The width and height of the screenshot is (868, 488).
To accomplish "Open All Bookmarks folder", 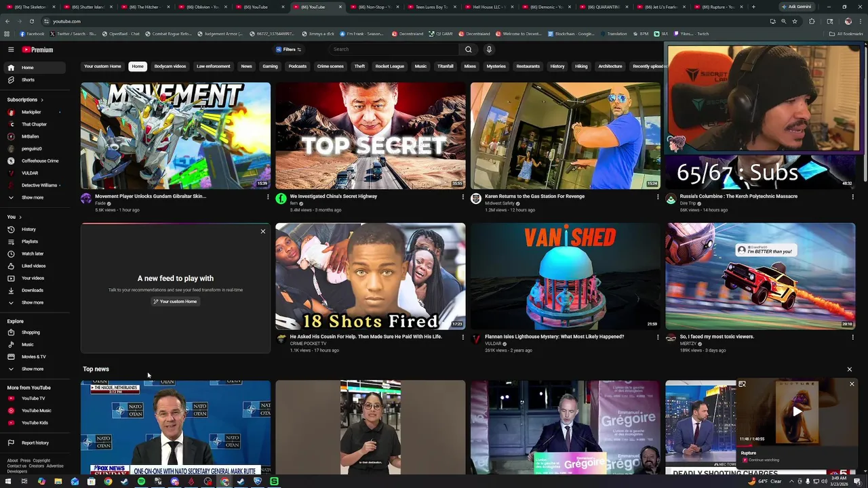I will (x=847, y=34).
